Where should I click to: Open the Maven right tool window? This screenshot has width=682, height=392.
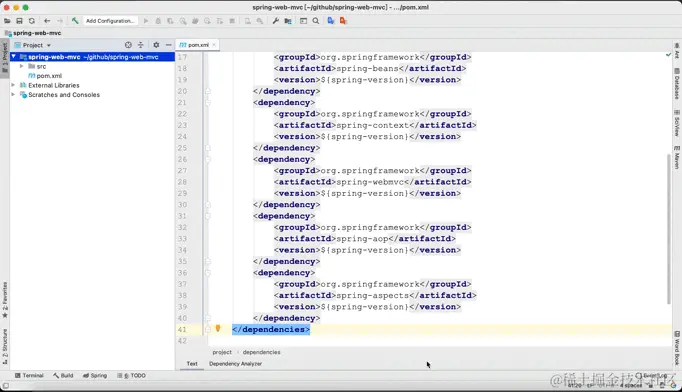click(677, 158)
